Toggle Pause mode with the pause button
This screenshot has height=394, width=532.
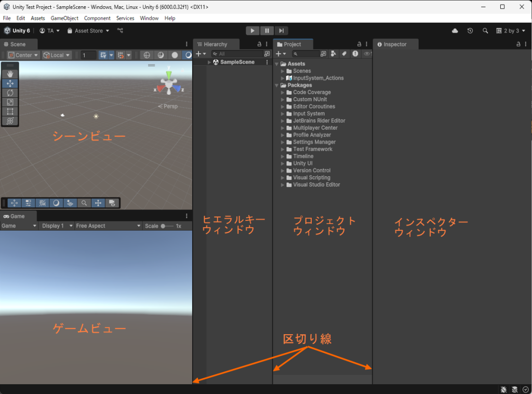[267, 30]
